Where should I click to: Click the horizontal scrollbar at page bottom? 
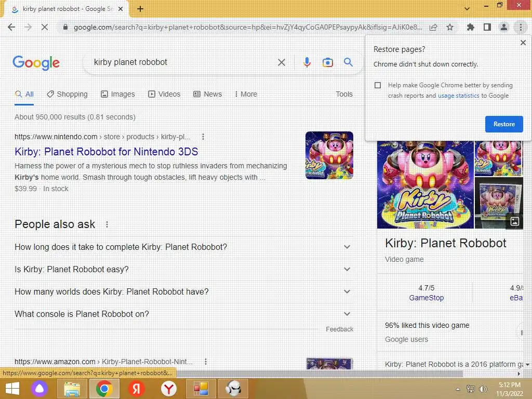click(320, 374)
